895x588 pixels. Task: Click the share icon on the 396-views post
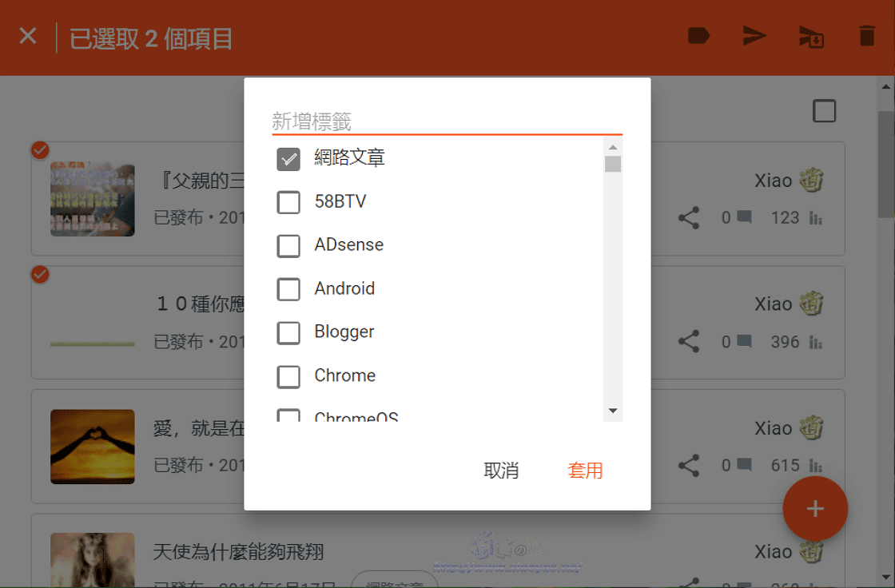coord(688,341)
